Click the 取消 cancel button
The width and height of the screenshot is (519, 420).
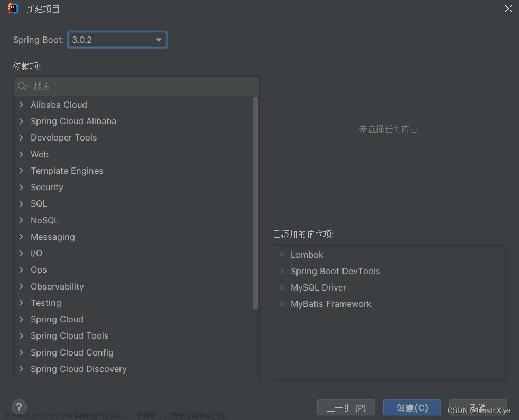point(478,407)
